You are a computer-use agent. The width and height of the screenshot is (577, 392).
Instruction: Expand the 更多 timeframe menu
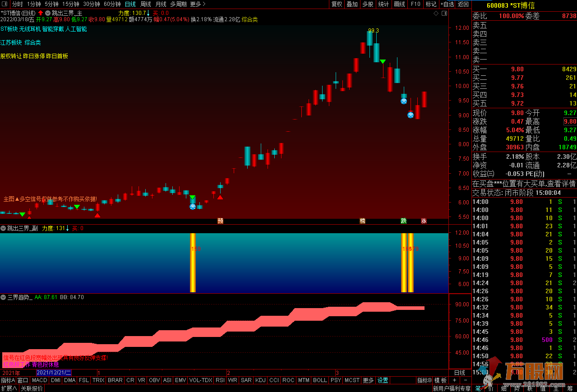(x=198, y=4)
